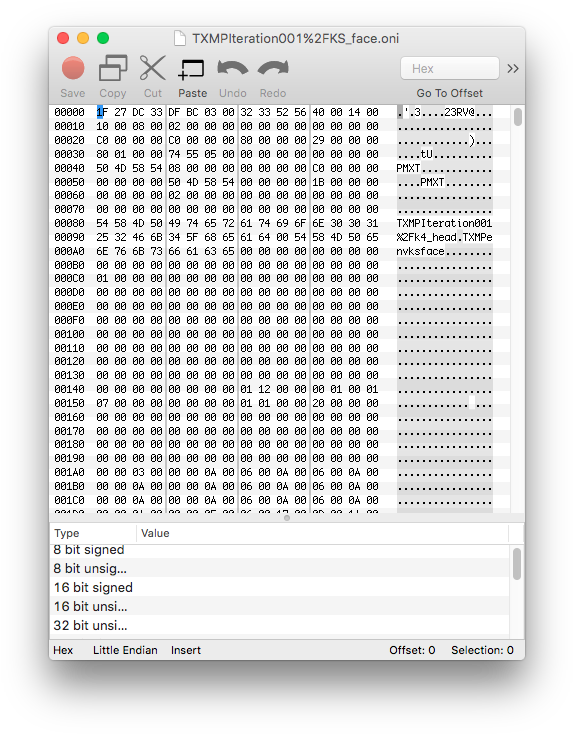Expand toolbar overflow chevron
The height and width of the screenshot is (734, 573).
[513, 69]
